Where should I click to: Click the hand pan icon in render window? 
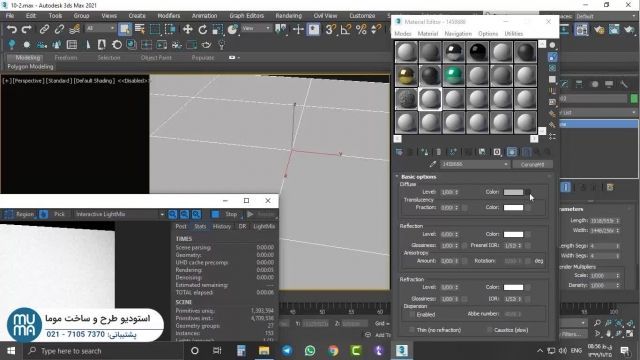coord(44,214)
